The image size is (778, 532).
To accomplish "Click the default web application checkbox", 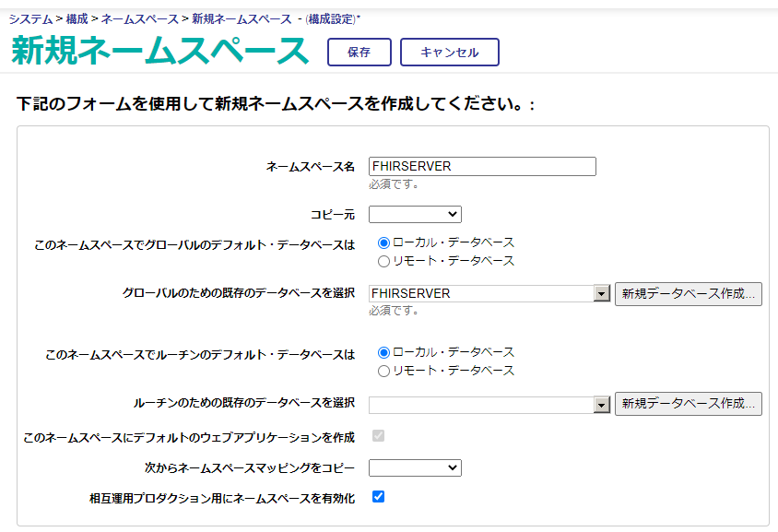I will point(378,435).
